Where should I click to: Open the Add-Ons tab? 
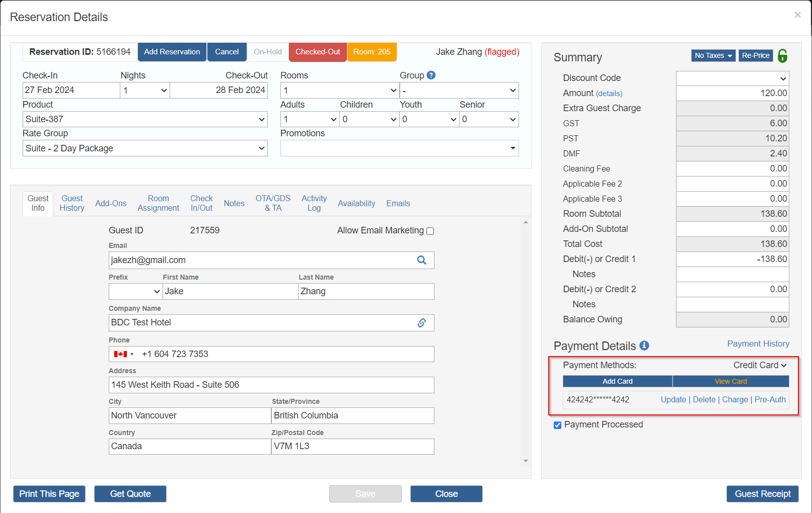(111, 203)
